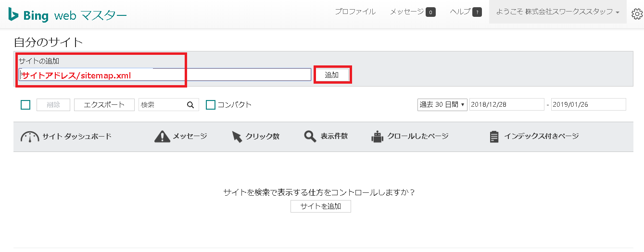The width and height of the screenshot is (644, 252).
Task: Click the 追加 button
Action: coord(332,75)
